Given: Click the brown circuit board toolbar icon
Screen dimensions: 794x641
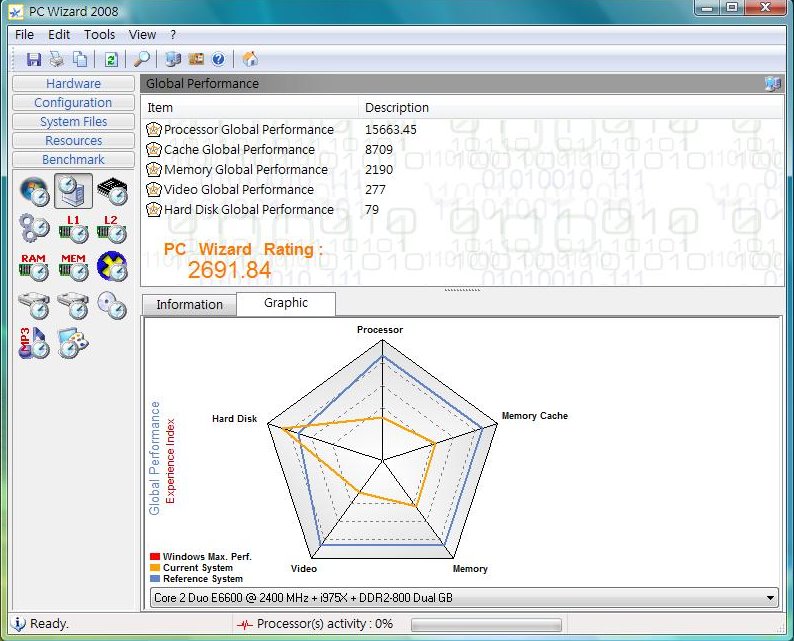Looking at the screenshot, I should [x=196, y=59].
